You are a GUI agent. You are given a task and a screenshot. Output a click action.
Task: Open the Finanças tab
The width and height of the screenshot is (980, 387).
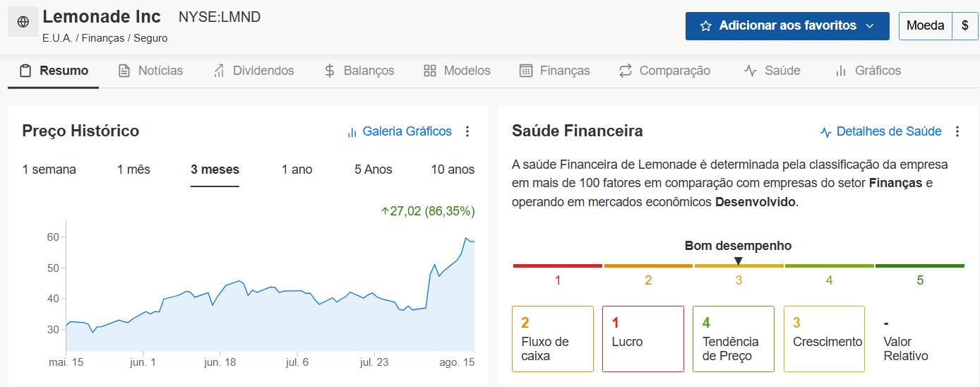[554, 71]
